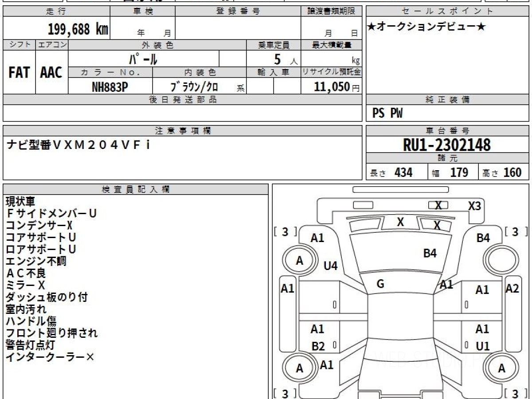The width and height of the screenshot is (532, 399).
Task: Select the ロアサポートU note
Action: click(x=41, y=249)
